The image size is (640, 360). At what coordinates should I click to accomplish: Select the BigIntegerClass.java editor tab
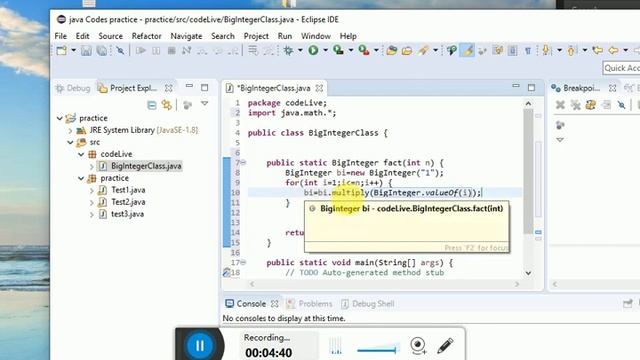[x=274, y=88]
